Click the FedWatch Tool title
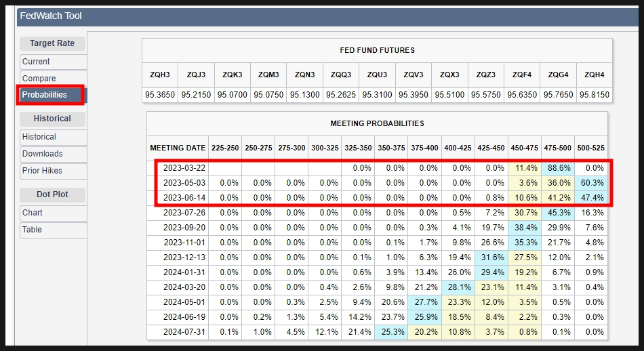 (51, 16)
